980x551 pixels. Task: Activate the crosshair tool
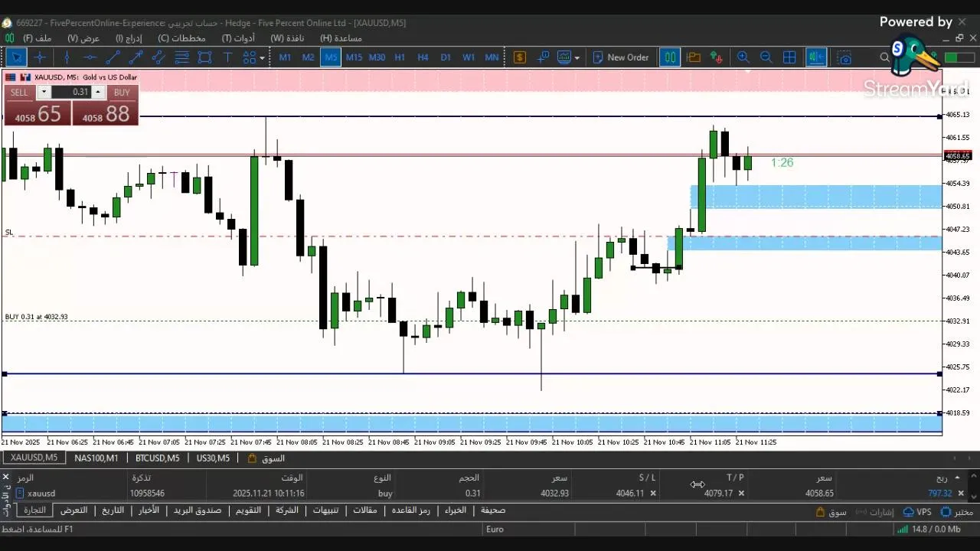point(40,57)
